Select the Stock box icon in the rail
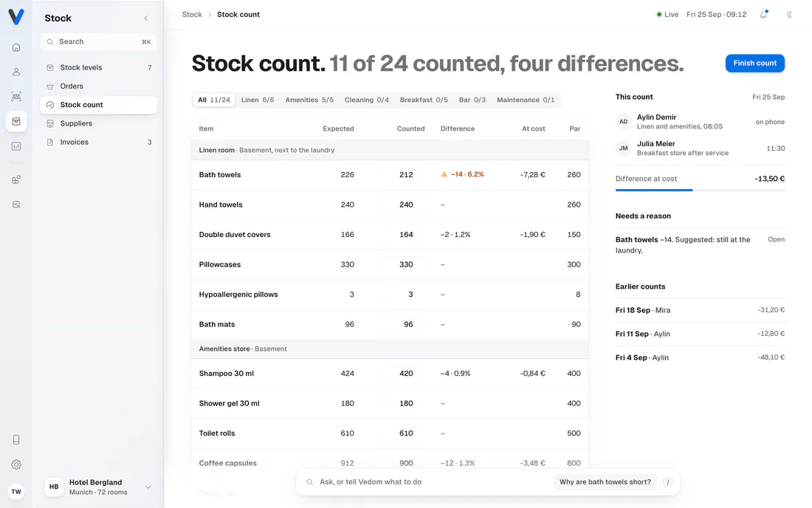 tap(16, 121)
